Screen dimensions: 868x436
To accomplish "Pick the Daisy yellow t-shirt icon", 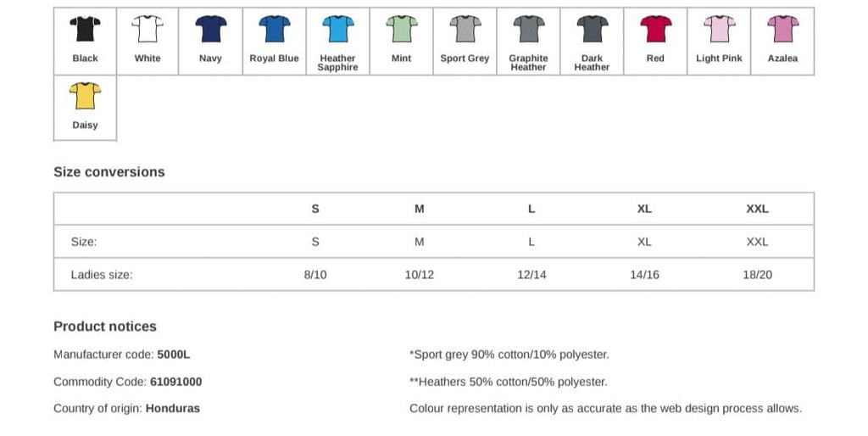I will pos(86,96).
